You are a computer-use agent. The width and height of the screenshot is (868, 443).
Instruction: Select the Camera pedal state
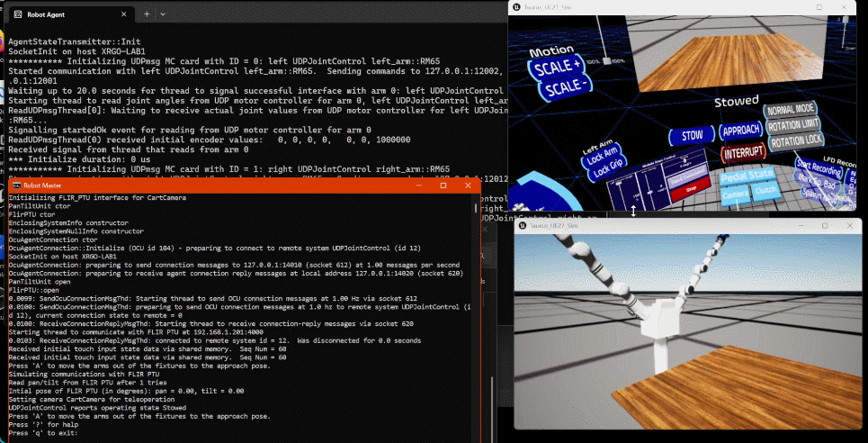coord(735,194)
